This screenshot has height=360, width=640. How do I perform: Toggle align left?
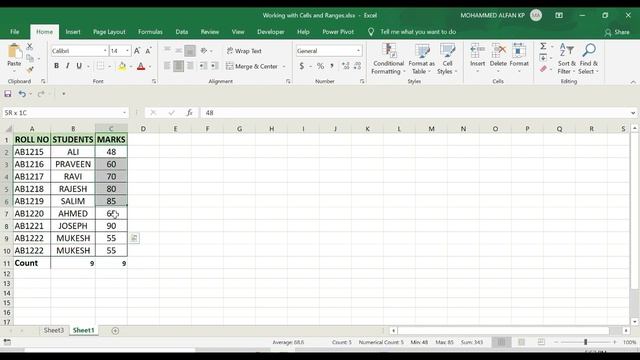pos(167,66)
